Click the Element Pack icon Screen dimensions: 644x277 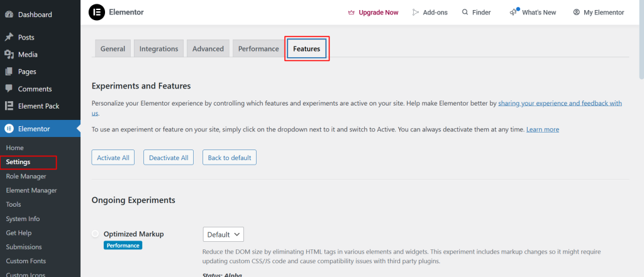coord(9,106)
